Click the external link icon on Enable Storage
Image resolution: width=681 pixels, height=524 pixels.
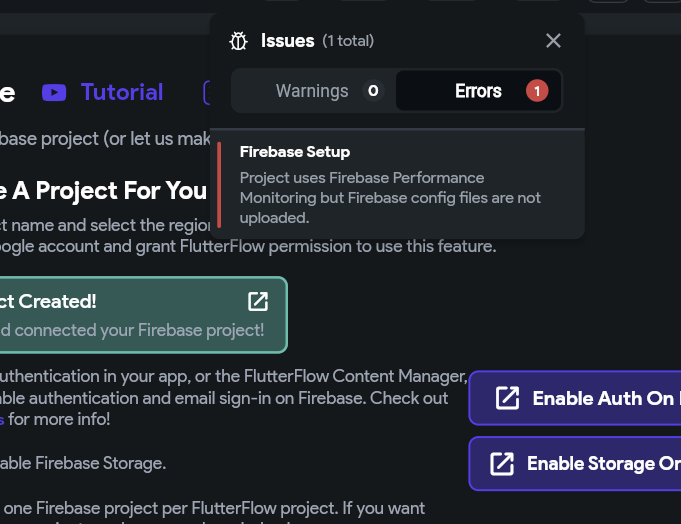502,464
